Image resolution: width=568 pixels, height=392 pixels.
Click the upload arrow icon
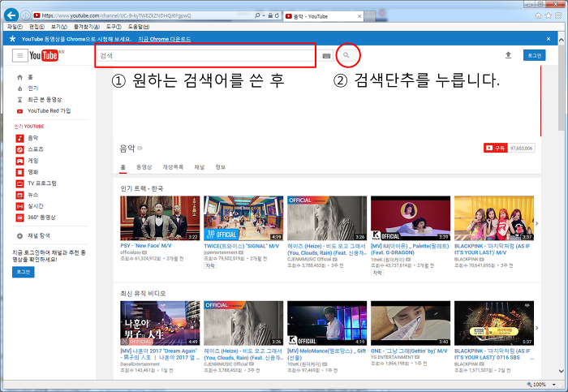[508, 55]
